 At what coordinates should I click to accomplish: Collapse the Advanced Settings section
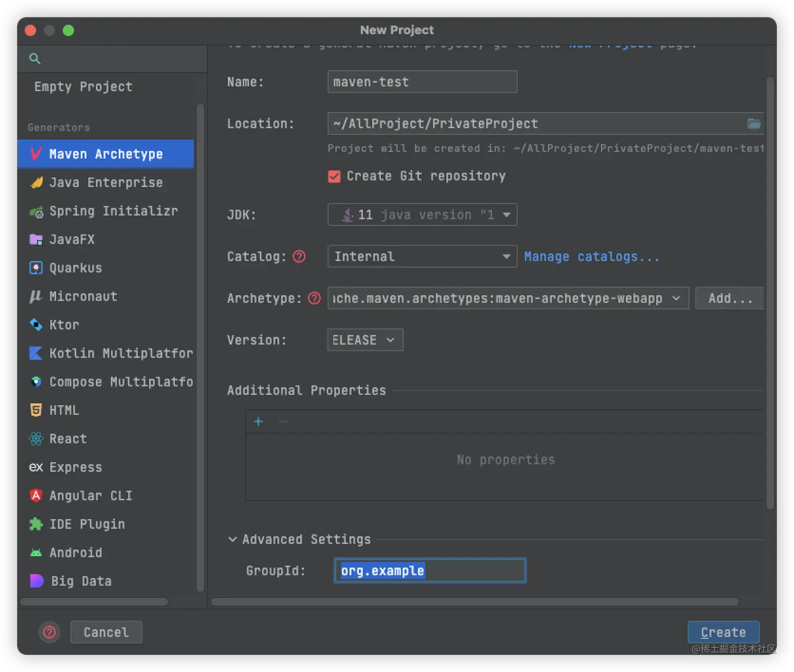(232, 539)
